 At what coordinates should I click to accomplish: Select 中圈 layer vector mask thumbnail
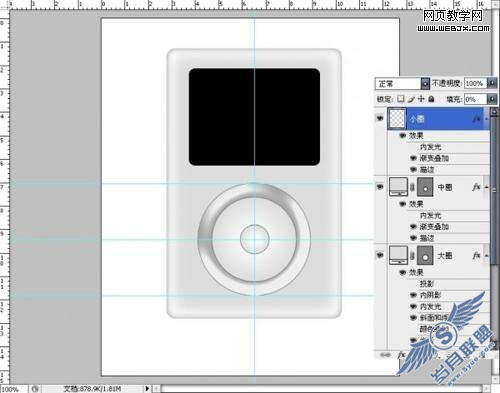425,187
